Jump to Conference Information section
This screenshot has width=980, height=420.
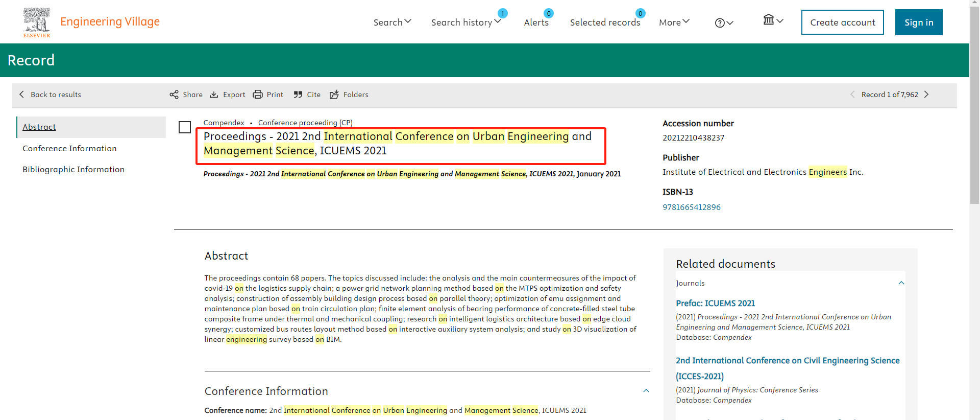coord(69,148)
